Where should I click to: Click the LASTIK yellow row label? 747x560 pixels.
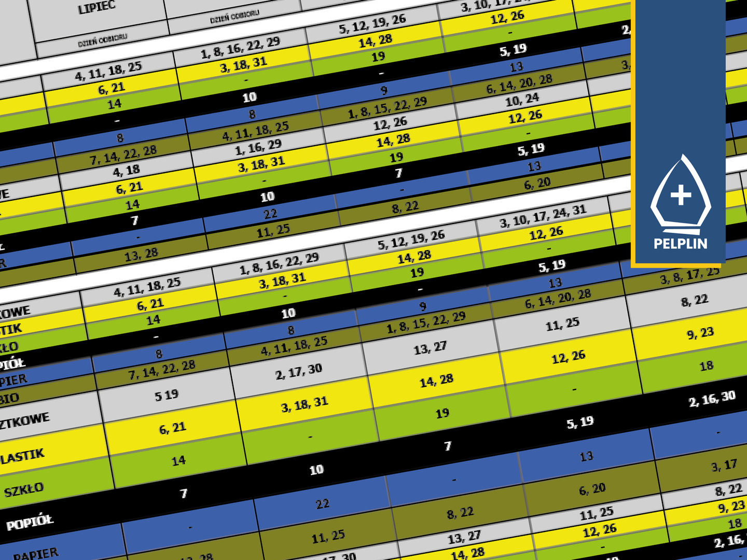point(22,457)
